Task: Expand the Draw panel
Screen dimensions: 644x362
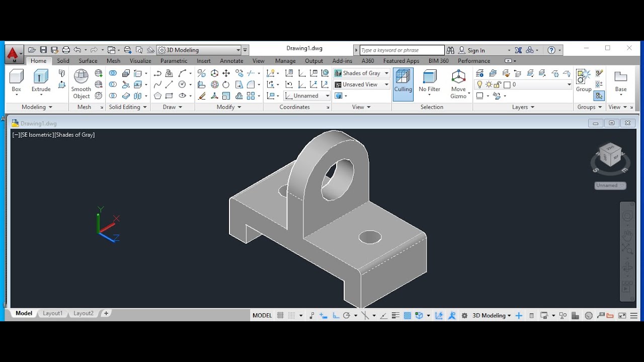Action: 172,107
